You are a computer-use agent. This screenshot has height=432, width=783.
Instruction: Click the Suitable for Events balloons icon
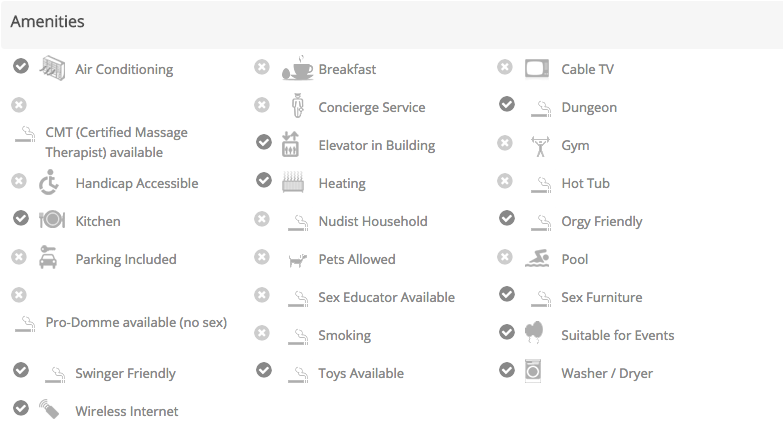pos(534,332)
